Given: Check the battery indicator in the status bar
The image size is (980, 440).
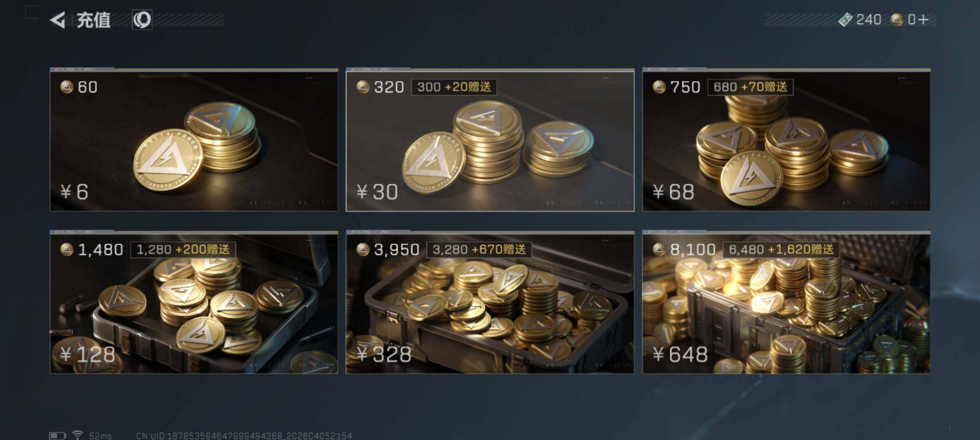Looking at the screenshot, I should pyautogui.click(x=57, y=436).
